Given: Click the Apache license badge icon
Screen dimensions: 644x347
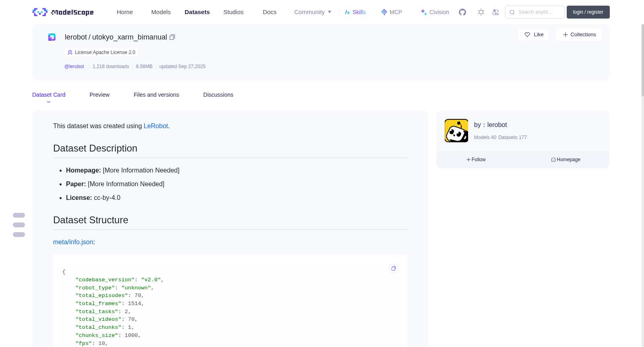Looking at the screenshot, I should point(70,52).
